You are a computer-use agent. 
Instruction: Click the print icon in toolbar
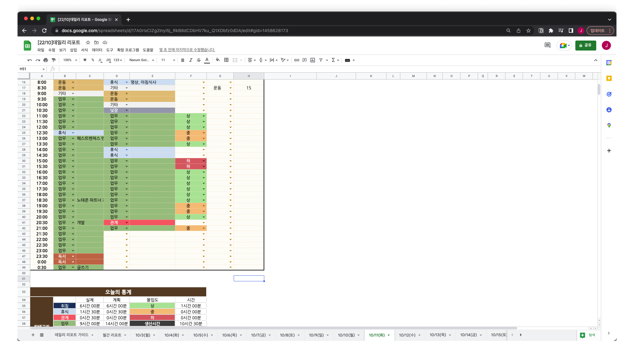coord(46,60)
